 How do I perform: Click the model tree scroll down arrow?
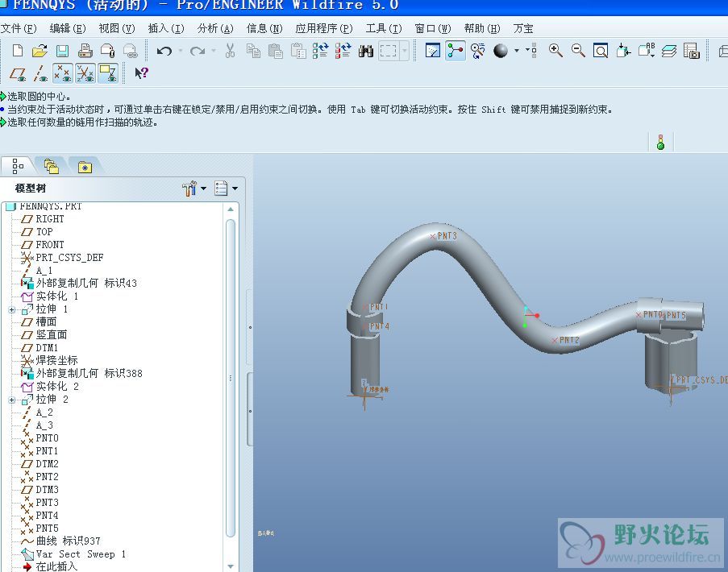click(231, 566)
